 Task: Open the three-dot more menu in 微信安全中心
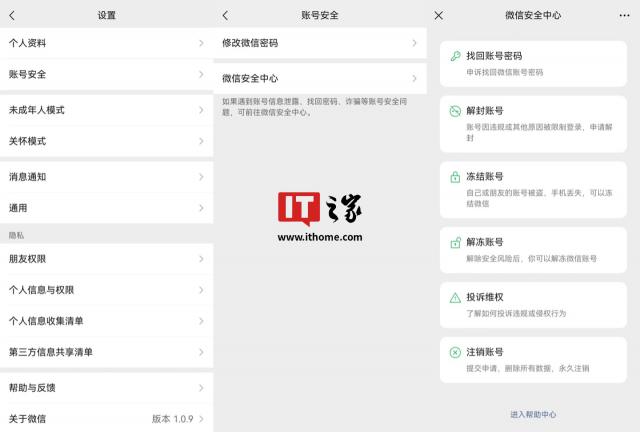coord(625,15)
